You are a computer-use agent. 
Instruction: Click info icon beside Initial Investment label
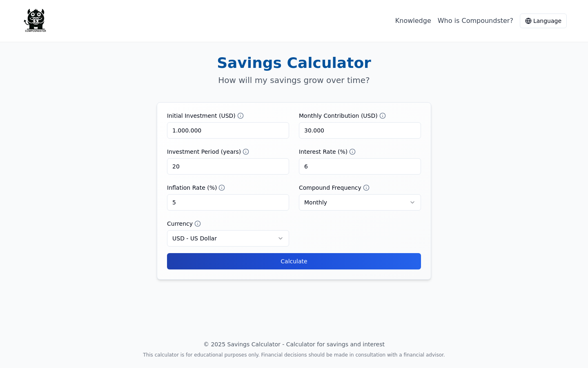[241, 116]
